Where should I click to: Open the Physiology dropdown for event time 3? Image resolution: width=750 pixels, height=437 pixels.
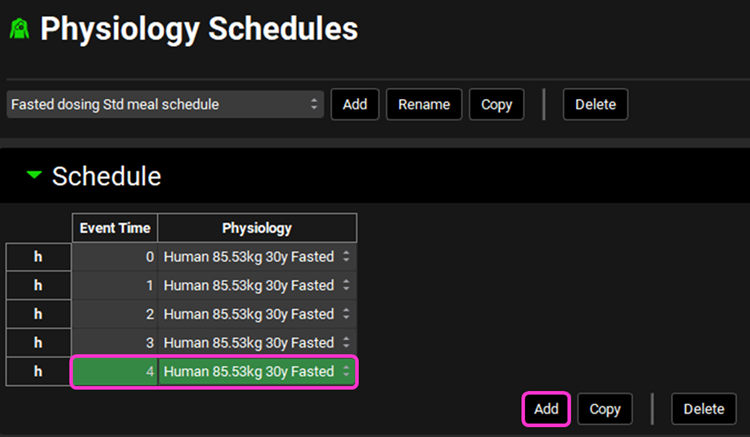point(256,342)
